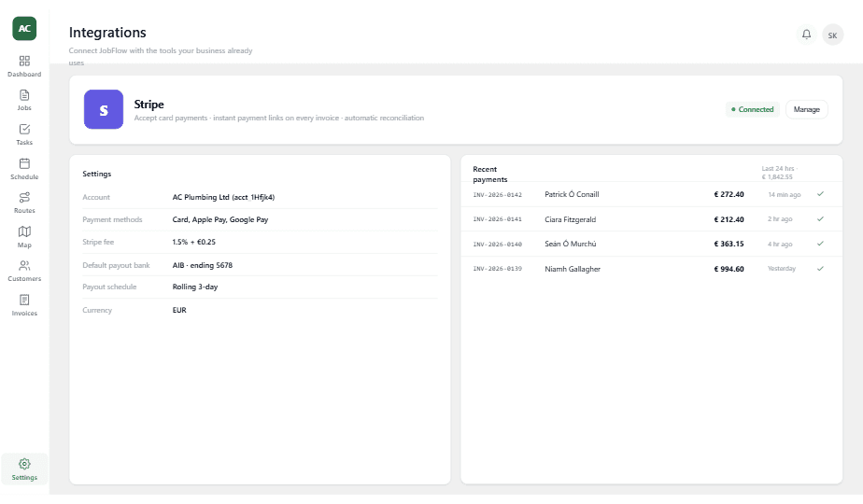This screenshot has height=504, width=863.
Task: Click the € 272.40 amount
Action: 729,194
